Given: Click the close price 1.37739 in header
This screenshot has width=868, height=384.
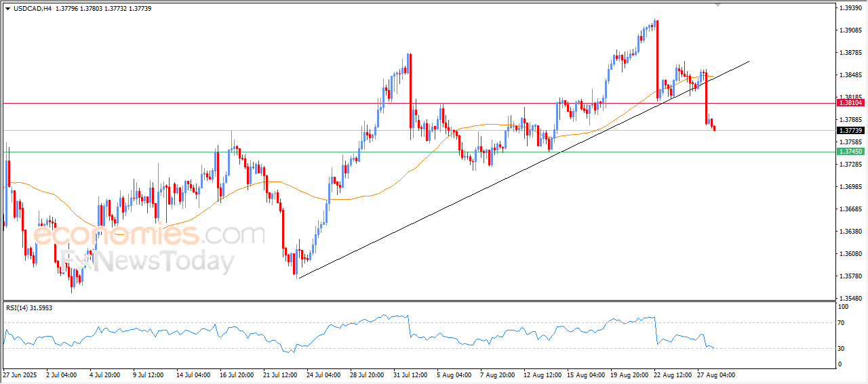Looking at the screenshot, I should pyautogui.click(x=140, y=8).
